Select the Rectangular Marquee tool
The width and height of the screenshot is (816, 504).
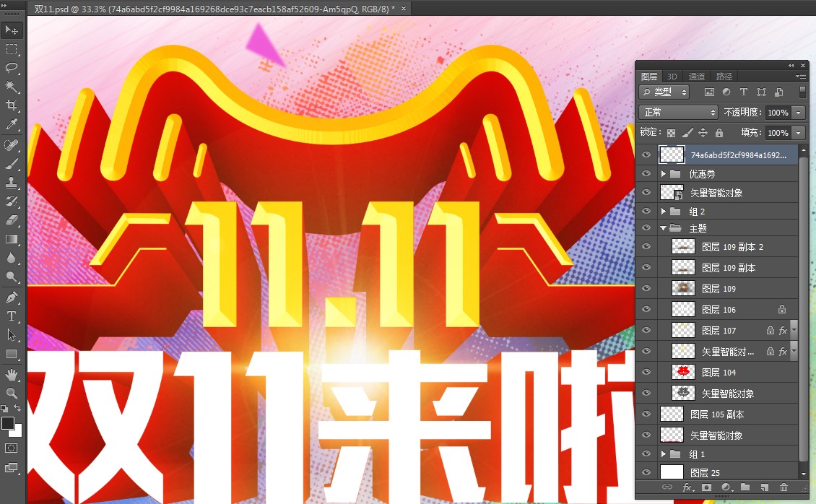(x=12, y=49)
